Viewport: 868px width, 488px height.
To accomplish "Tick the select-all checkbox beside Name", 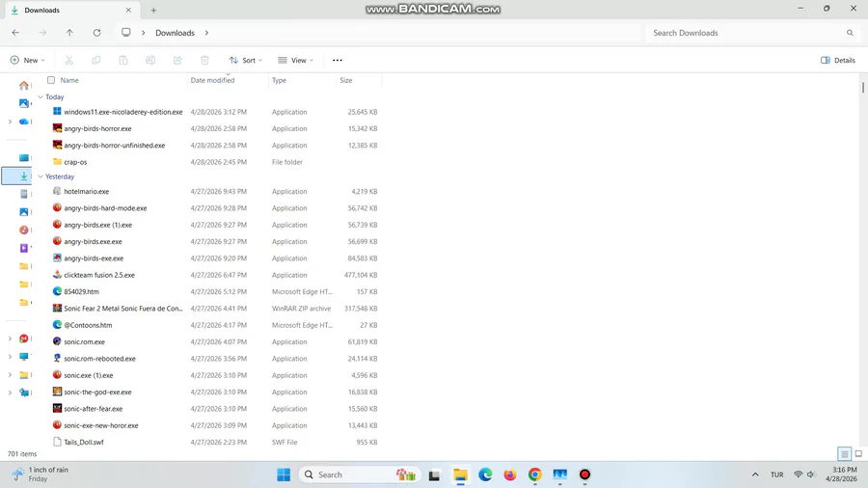I will pyautogui.click(x=51, y=80).
